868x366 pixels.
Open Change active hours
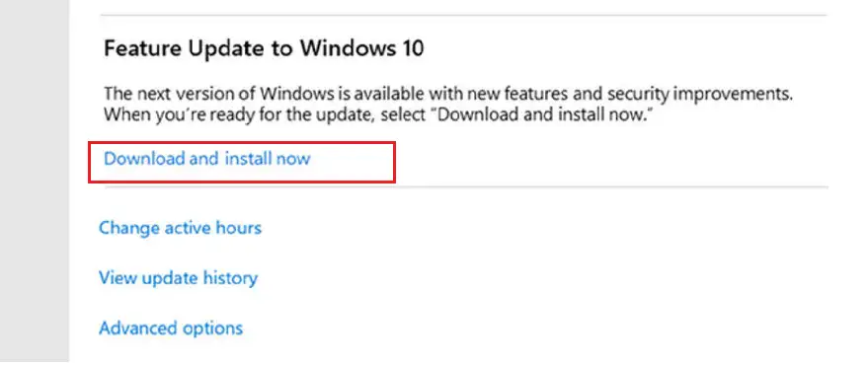click(180, 228)
